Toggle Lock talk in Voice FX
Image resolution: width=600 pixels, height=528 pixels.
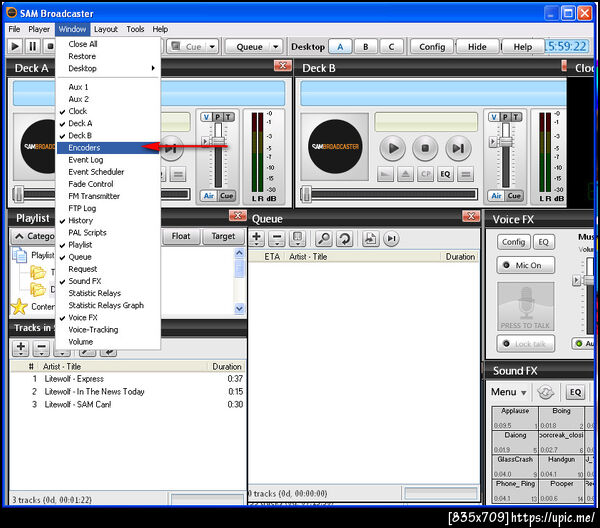pyautogui.click(x=526, y=344)
